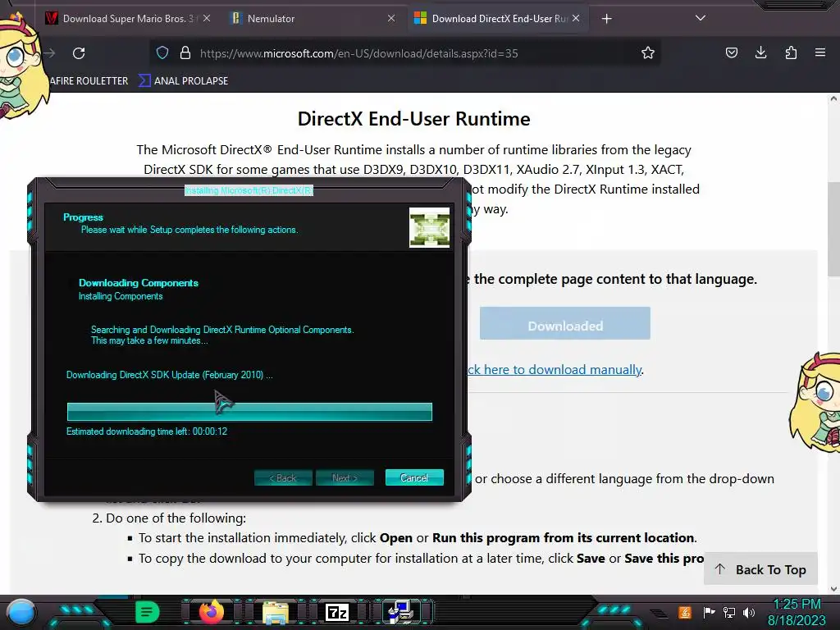Open a new tab with plus button
The height and width of the screenshot is (630, 840).
coord(606,19)
